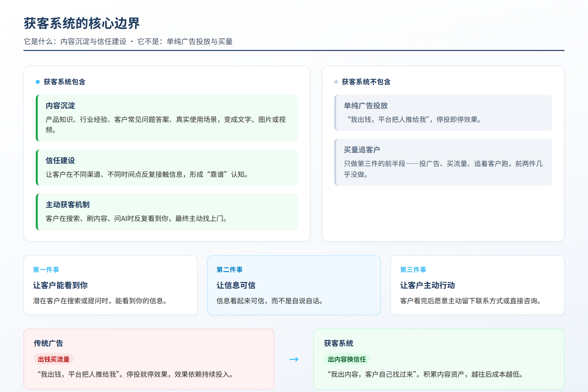Click the heading 让客户能看到你
588x392 pixels.
point(60,285)
